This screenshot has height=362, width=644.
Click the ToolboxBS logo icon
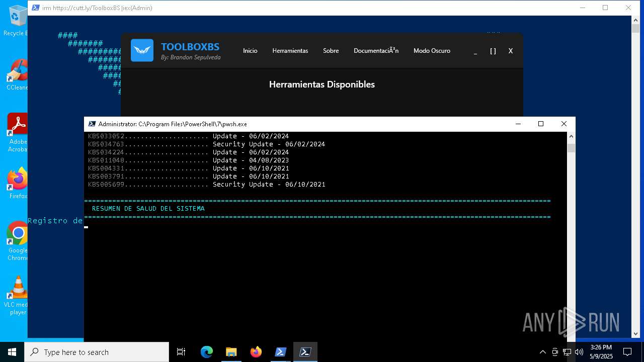click(142, 50)
